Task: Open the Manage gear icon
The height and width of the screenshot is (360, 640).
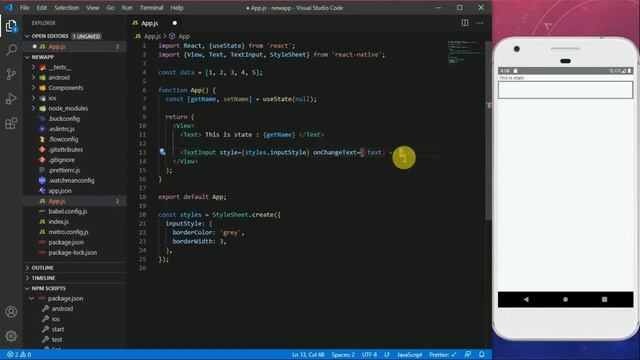Action: click(x=11, y=336)
